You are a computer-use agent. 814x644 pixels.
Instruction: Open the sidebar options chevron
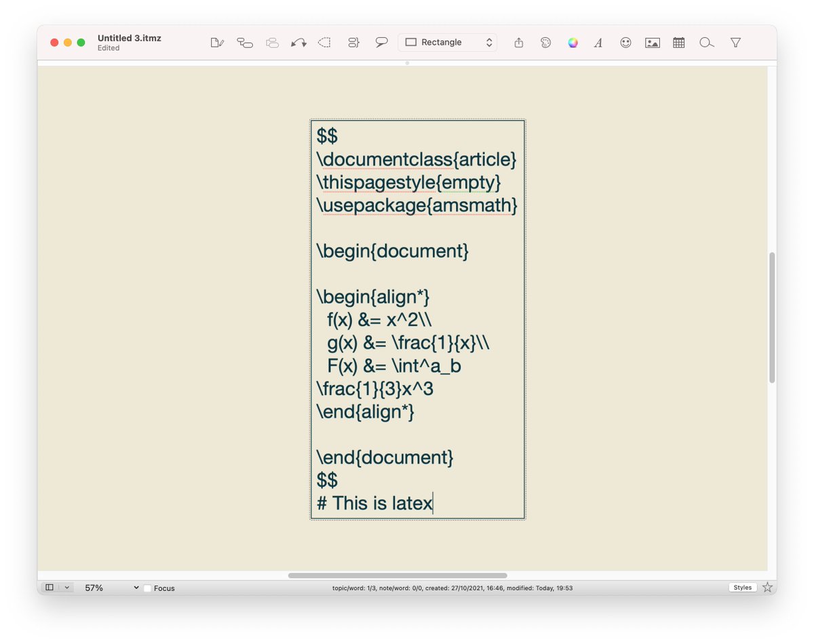click(x=66, y=588)
